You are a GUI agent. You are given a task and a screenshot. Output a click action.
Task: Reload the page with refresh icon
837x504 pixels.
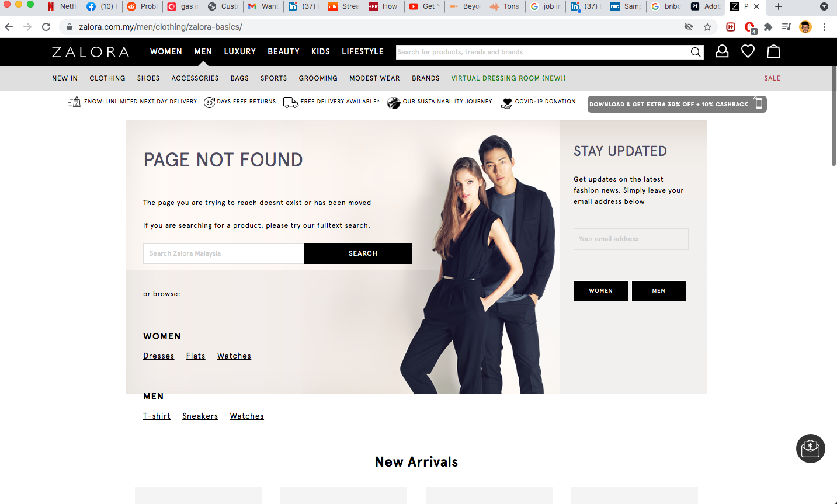46,27
